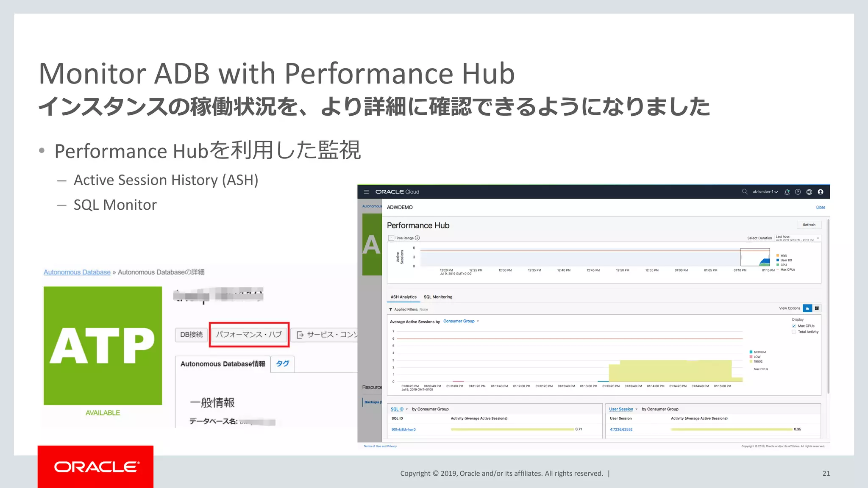Open the uk-london-1 region dropdown
The image size is (868, 488).
765,192
